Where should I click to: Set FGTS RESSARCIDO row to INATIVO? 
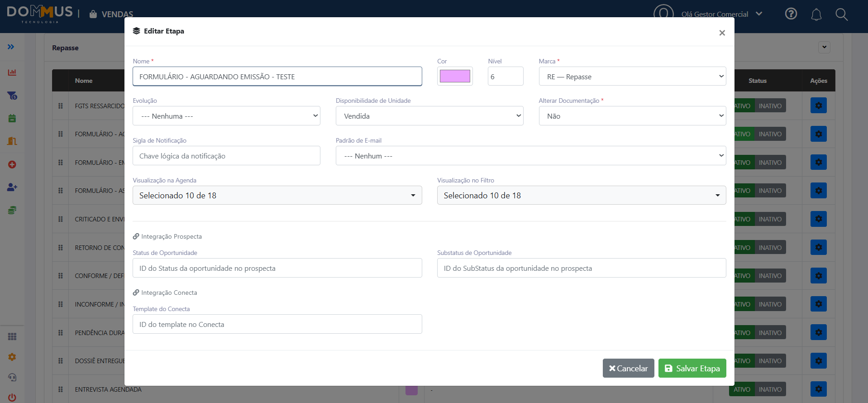pyautogui.click(x=770, y=106)
